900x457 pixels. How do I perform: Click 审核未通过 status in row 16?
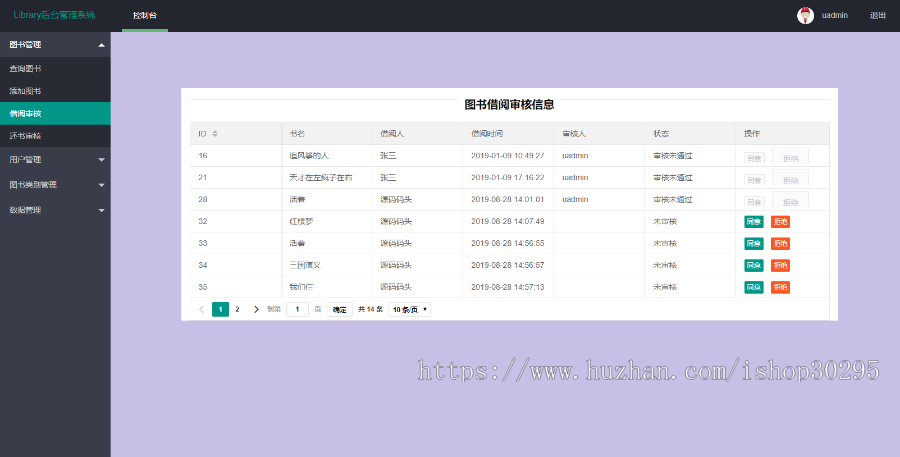click(673, 156)
